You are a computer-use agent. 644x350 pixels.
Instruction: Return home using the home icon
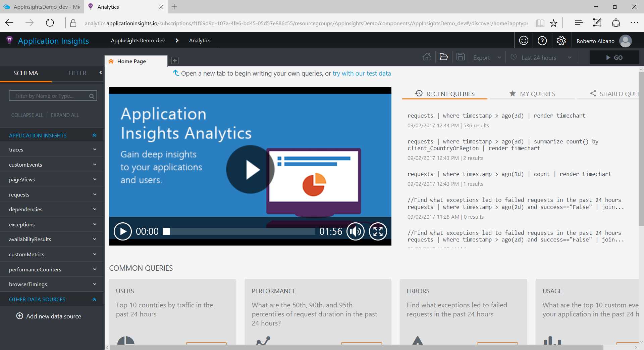(x=427, y=57)
